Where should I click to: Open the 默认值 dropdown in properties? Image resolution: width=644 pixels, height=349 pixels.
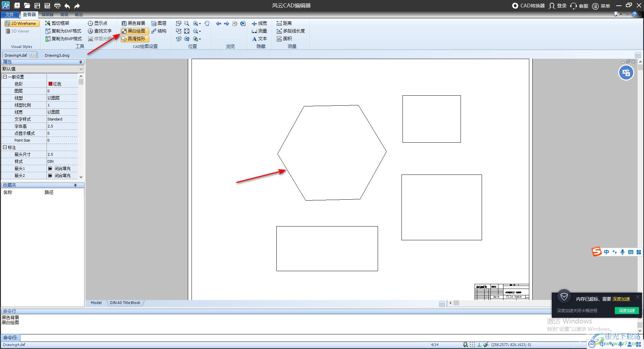click(x=81, y=69)
